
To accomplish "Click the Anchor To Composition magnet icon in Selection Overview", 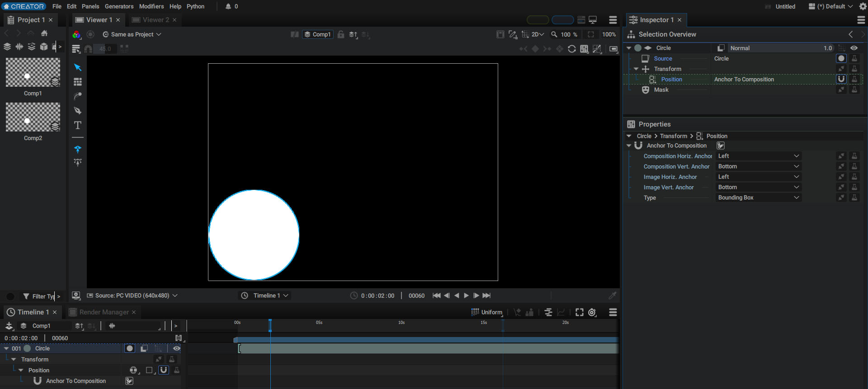I will click(841, 79).
